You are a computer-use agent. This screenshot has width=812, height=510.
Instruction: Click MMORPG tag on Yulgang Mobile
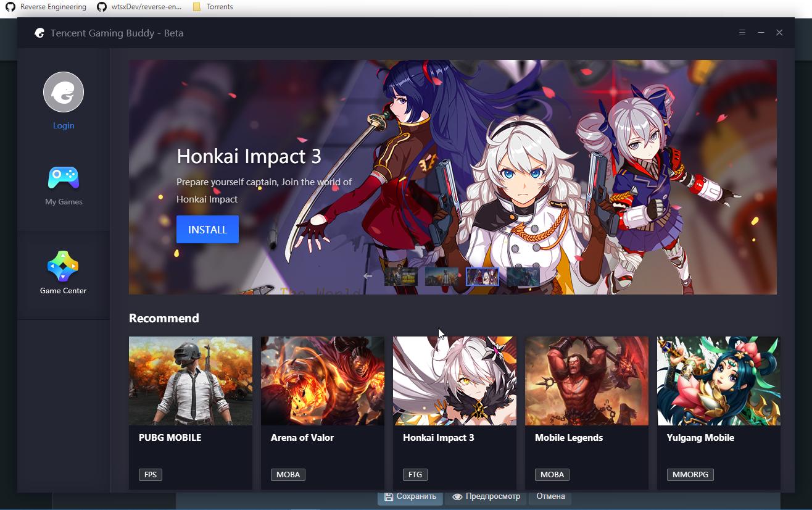tap(690, 475)
